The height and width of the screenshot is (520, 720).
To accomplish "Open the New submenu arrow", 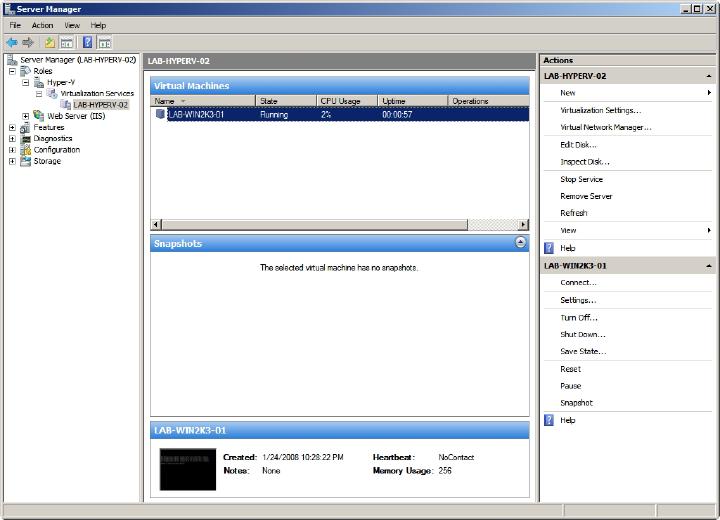I will pos(709,93).
